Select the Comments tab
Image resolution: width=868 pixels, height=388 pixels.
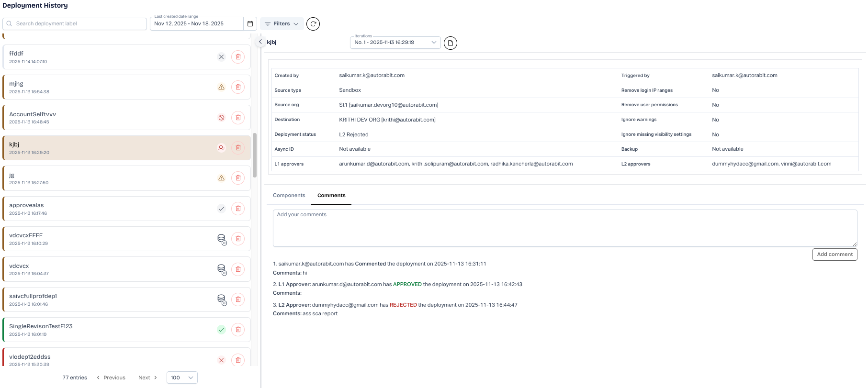(331, 196)
